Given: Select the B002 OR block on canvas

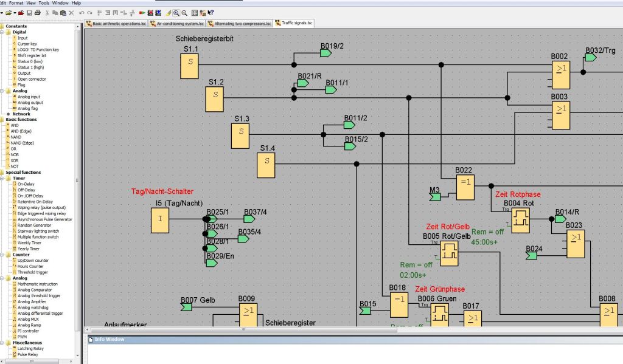Looking at the screenshot, I should point(560,75).
